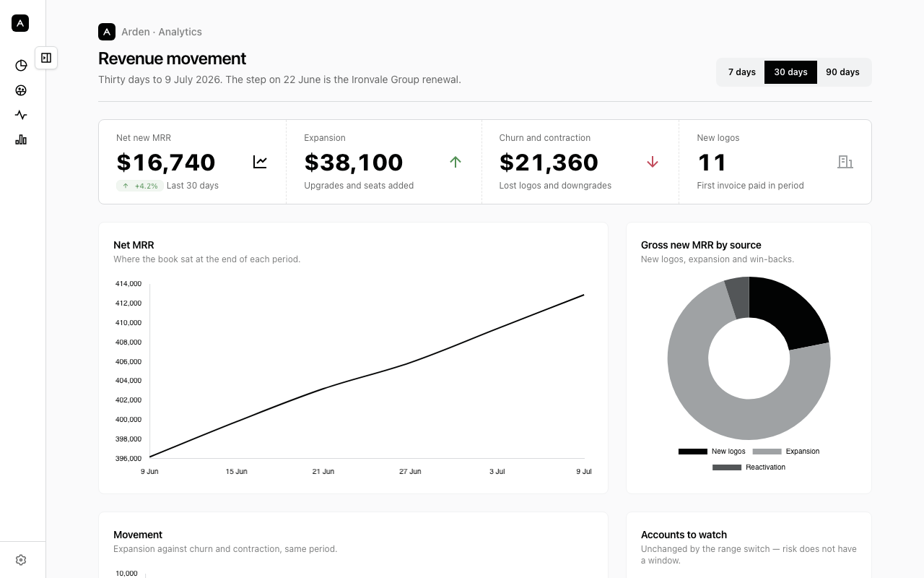Click the "Arden · Analytics" breadcrumb text
This screenshot has width=924, height=578.
[162, 32]
